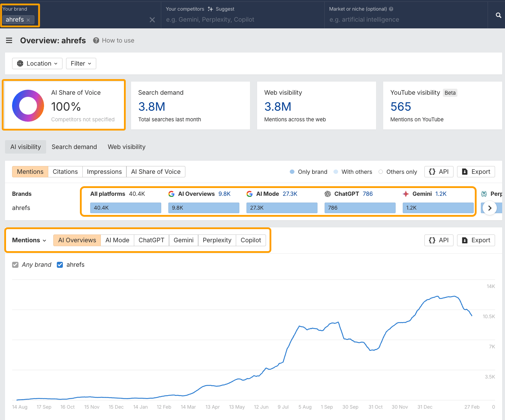This screenshot has width=505, height=420.
Task: Open the Mentions dropdown above platform tabs
Action: pos(28,240)
